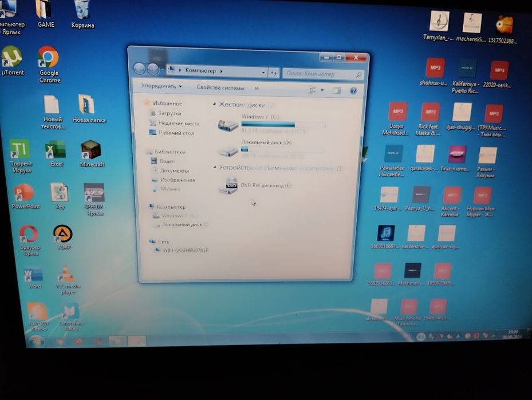The image size is (532, 400).
Task: Select the Новый текстовый document icon
Action: tap(52, 112)
